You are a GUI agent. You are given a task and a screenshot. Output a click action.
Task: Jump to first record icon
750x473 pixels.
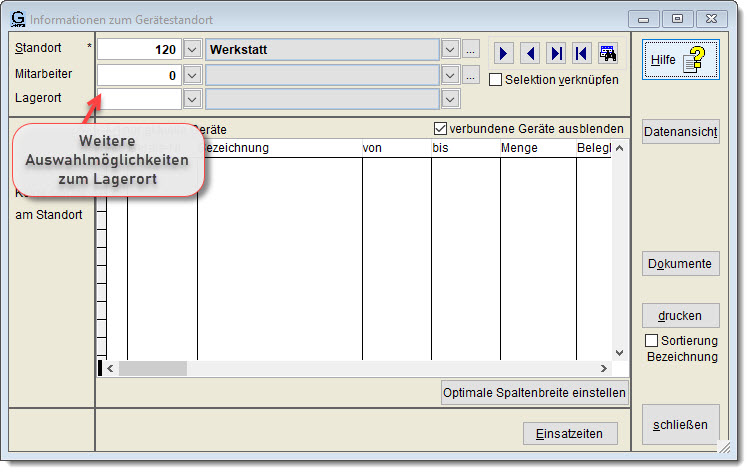pyautogui.click(x=581, y=51)
